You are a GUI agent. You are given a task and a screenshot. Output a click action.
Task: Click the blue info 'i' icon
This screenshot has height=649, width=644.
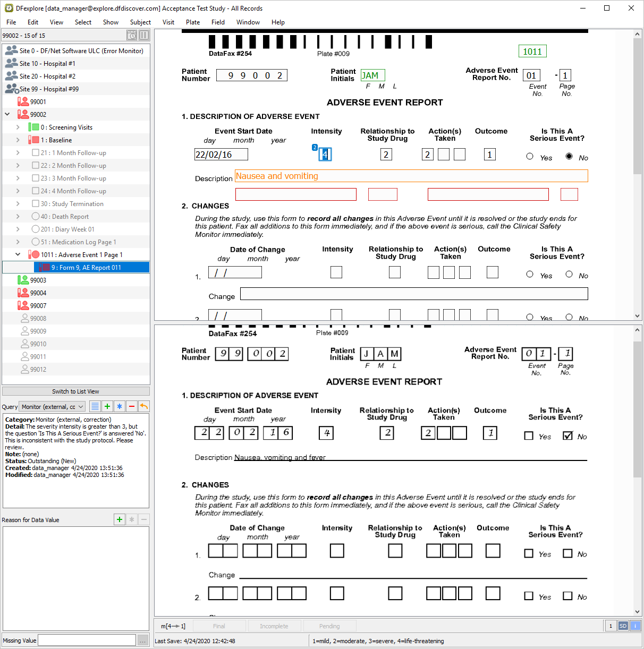point(635,626)
